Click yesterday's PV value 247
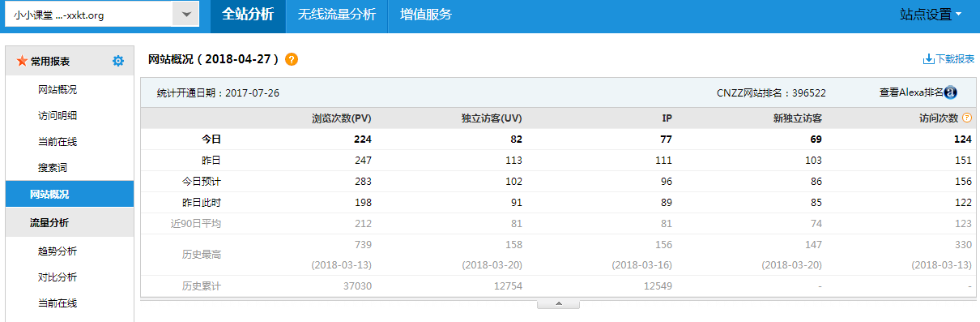 coord(363,161)
